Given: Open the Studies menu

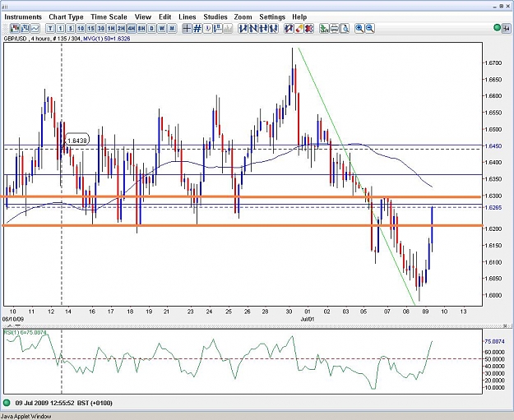Looking at the screenshot, I should pyautogui.click(x=215, y=16).
